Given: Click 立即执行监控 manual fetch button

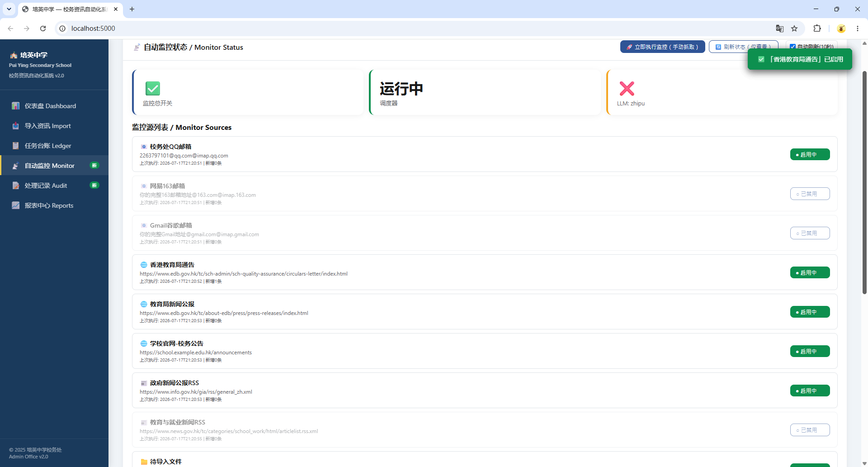Looking at the screenshot, I should [x=662, y=47].
